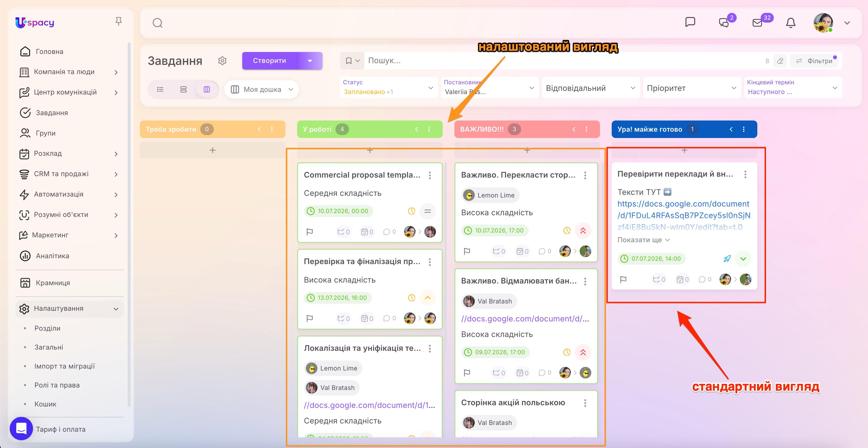Click flag icon on Commercial proposal card
This screenshot has width=868, height=448.
click(x=310, y=232)
